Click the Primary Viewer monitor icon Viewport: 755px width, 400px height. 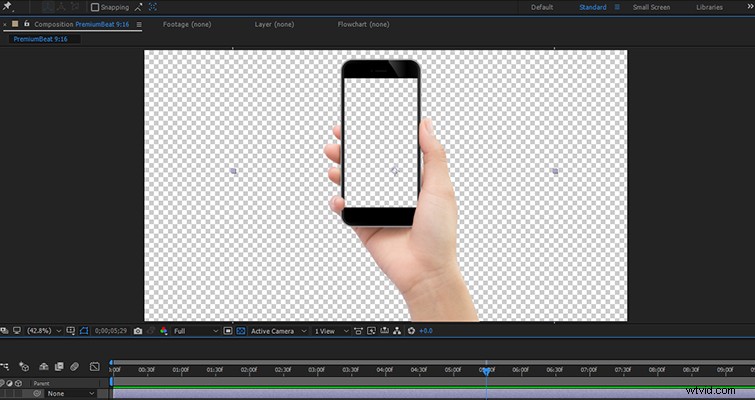17,331
